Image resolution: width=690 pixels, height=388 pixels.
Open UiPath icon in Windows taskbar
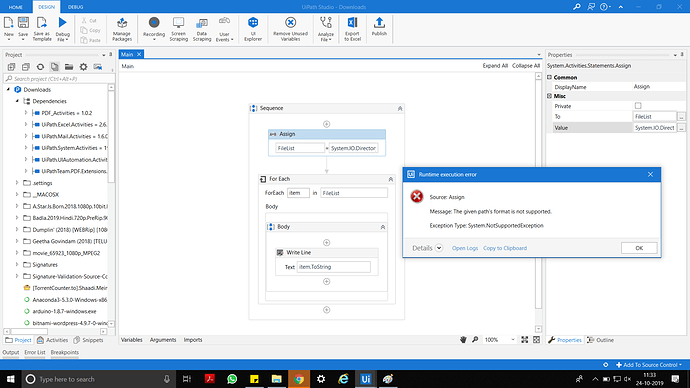[366, 379]
